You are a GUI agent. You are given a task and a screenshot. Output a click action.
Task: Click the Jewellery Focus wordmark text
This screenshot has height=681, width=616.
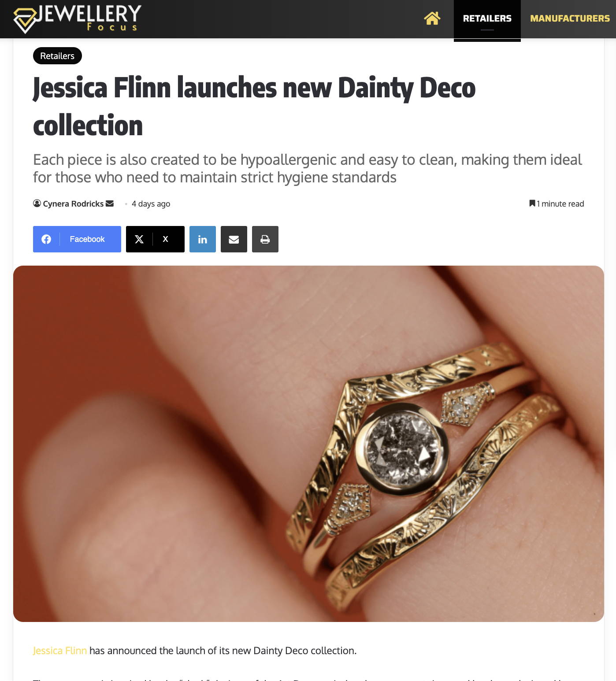pyautogui.click(x=89, y=18)
